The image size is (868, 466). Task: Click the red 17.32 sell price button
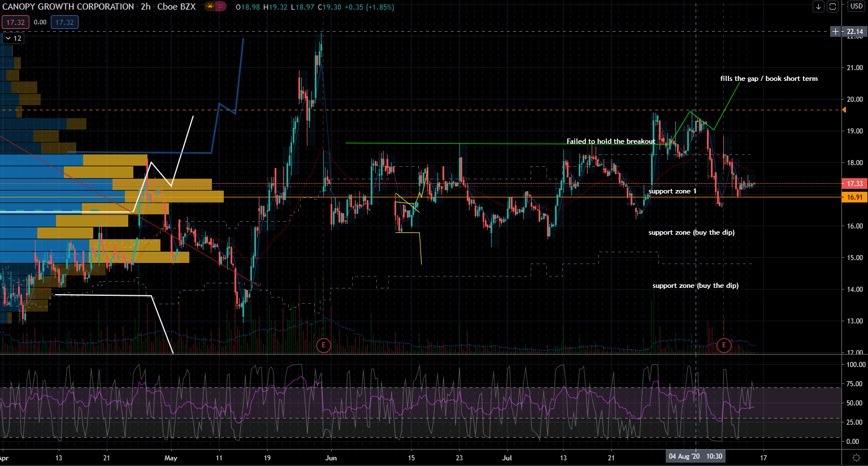[x=16, y=23]
